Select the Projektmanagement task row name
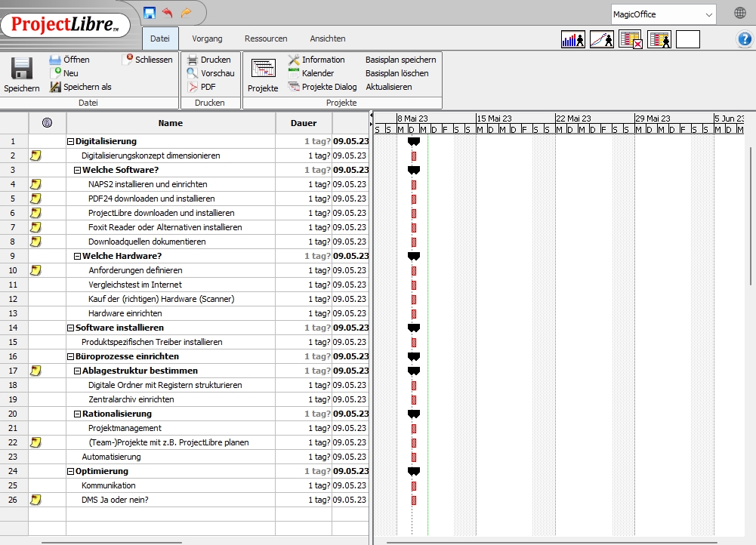The height and width of the screenshot is (545, 756). click(125, 428)
